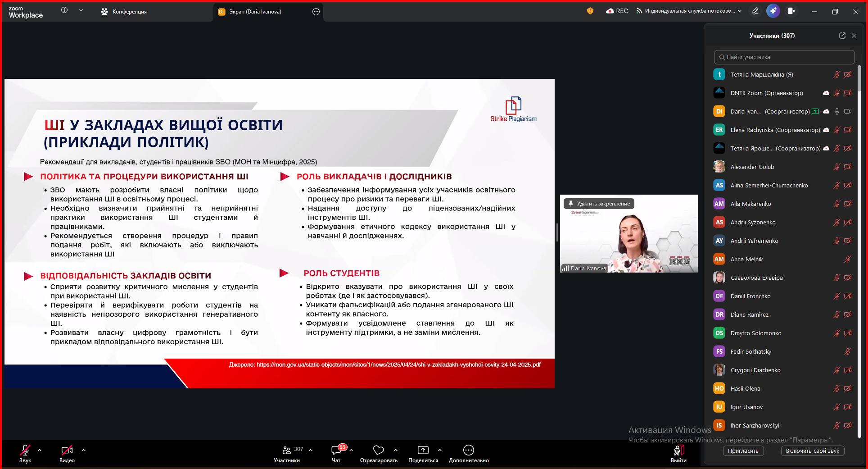
Task: Click the AS avatar of Andrii Syzonenko
Action: pos(719,223)
